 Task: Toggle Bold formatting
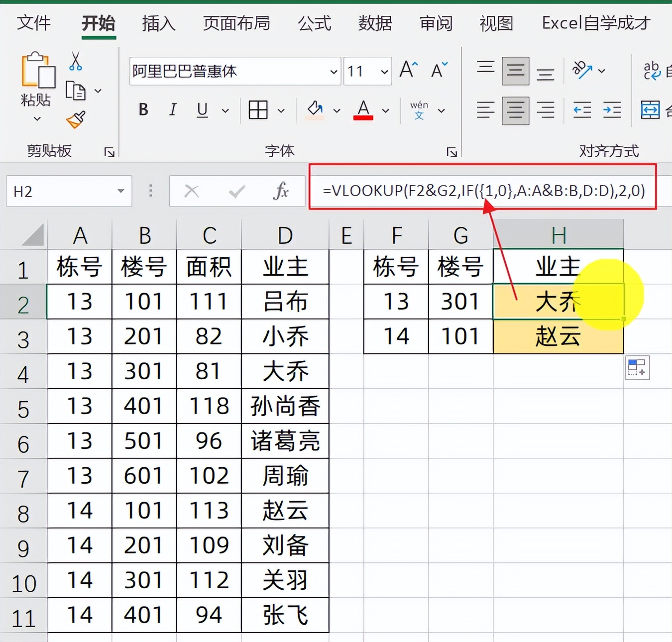[x=143, y=109]
